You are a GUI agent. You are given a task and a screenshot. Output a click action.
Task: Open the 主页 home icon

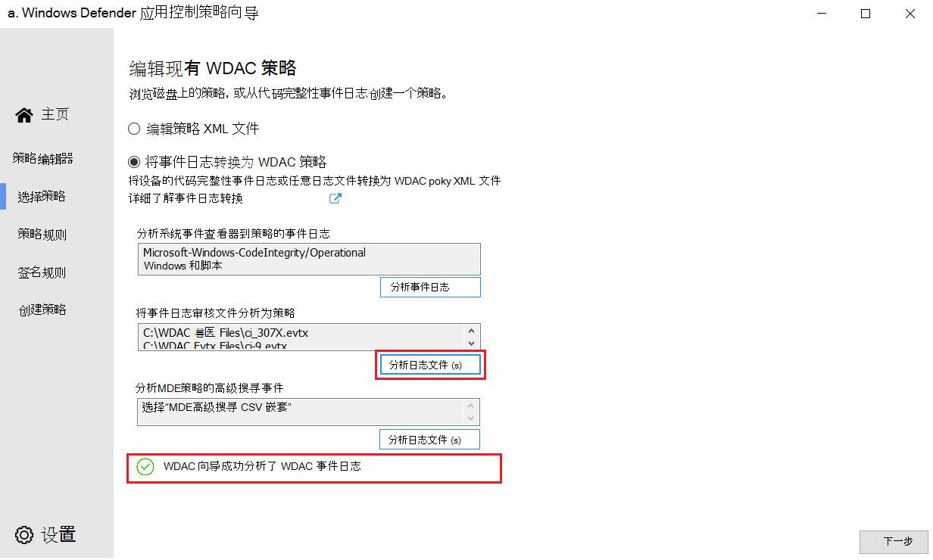(x=24, y=115)
